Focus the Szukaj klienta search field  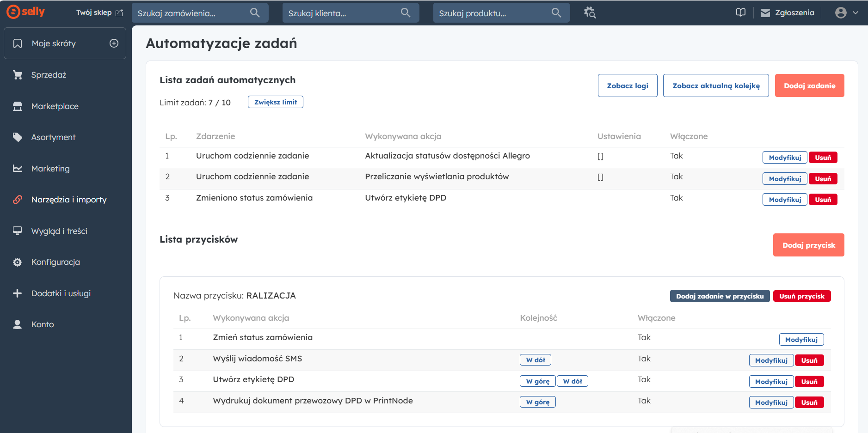(351, 13)
